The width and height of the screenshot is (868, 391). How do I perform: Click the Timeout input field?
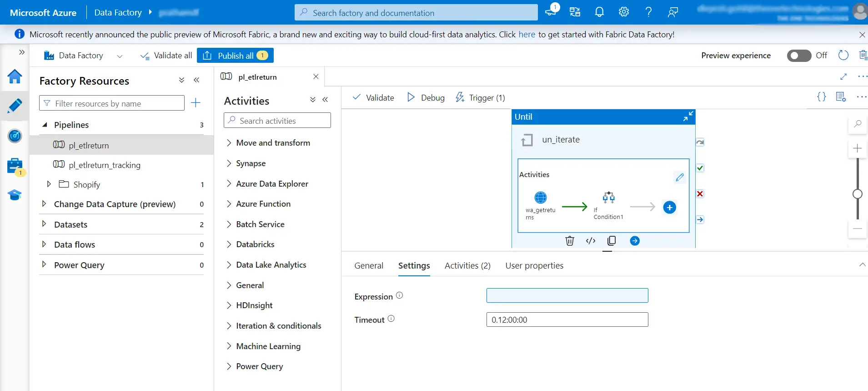tap(567, 320)
